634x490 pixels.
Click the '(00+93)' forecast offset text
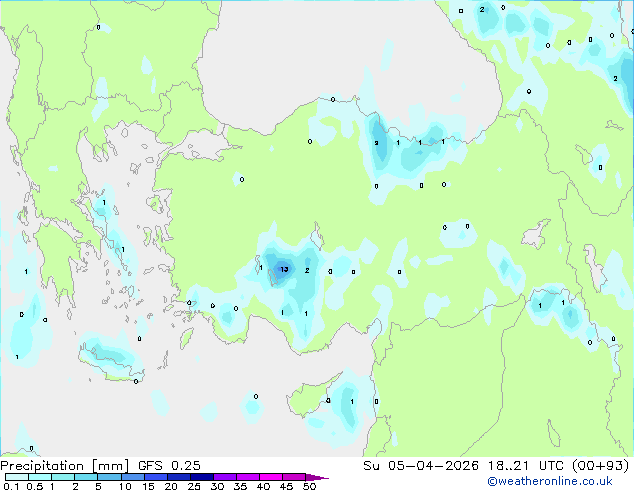[x=600, y=466]
